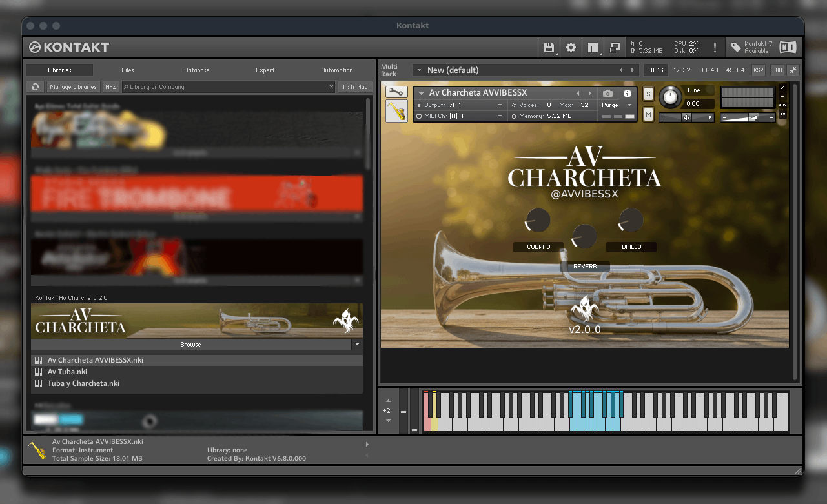The image size is (827, 504).
Task: Select Tuba y Charcheta.nki instrument
Action: pyautogui.click(x=197, y=383)
